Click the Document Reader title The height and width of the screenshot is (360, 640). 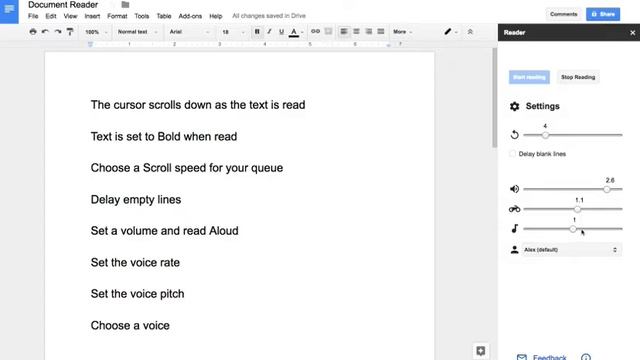point(63,5)
